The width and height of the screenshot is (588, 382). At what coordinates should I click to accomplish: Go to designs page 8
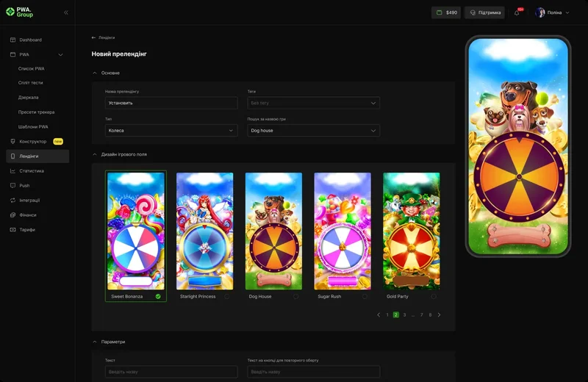[430, 315]
